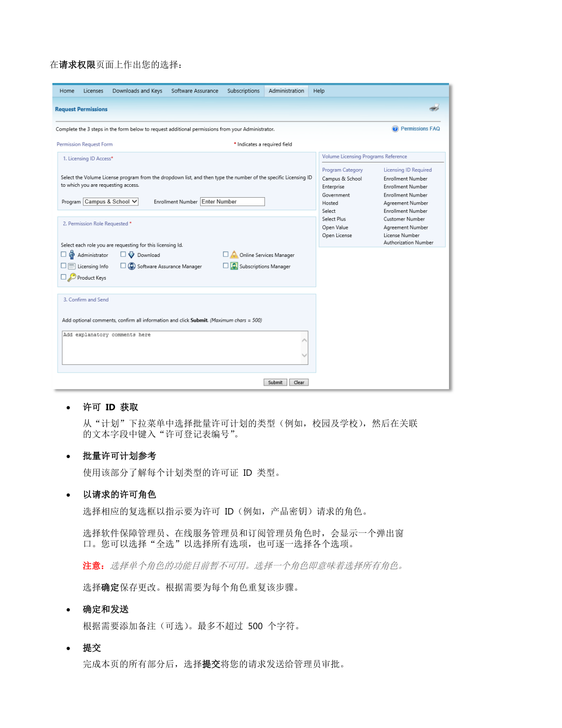The width and height of the screenshot is (562, 728).
Task: Click the Product Keys key icon
Action: (72, 278)
